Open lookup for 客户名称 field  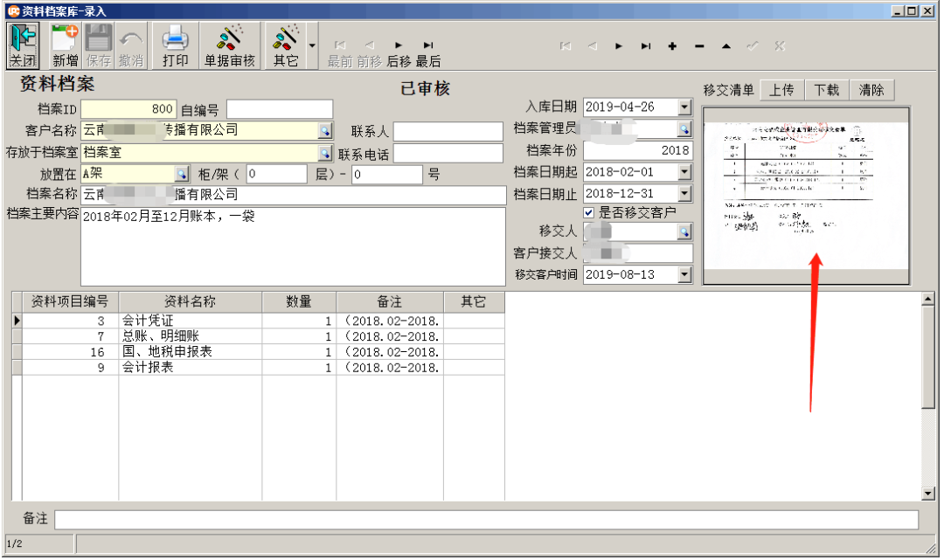click(325, 130)
